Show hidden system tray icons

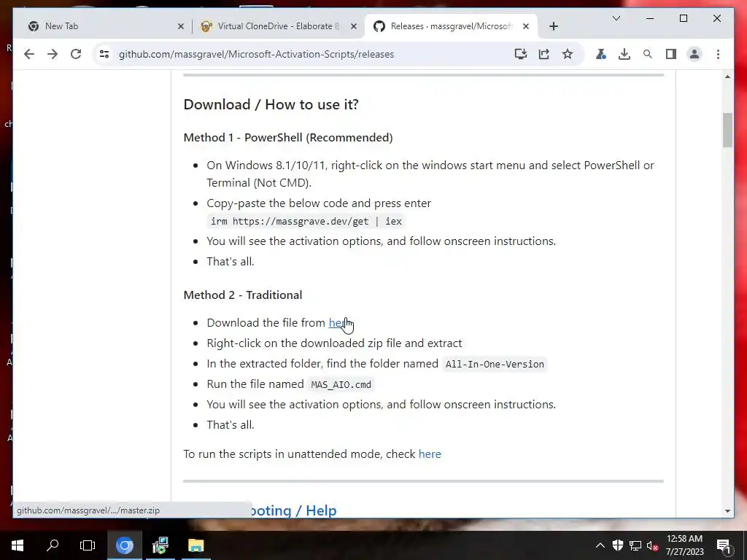(600, 545)
